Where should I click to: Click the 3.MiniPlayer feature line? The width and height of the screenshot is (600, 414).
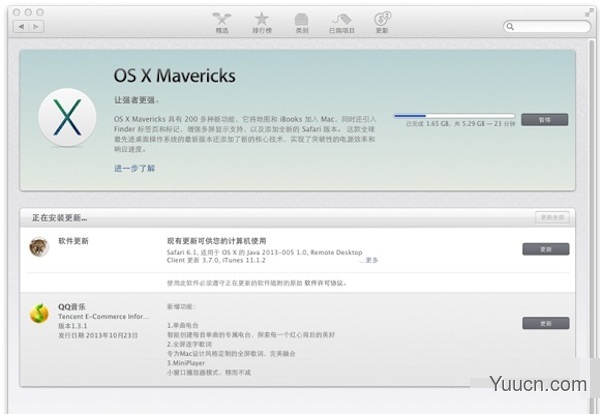pos(186,363)
